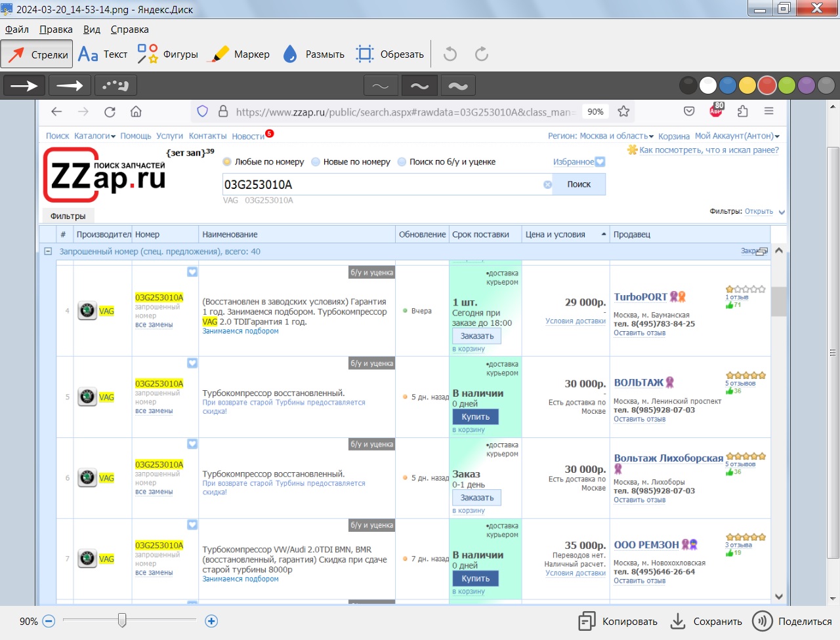
Task: Open the extensions puzzle icon
Action: 742,111
